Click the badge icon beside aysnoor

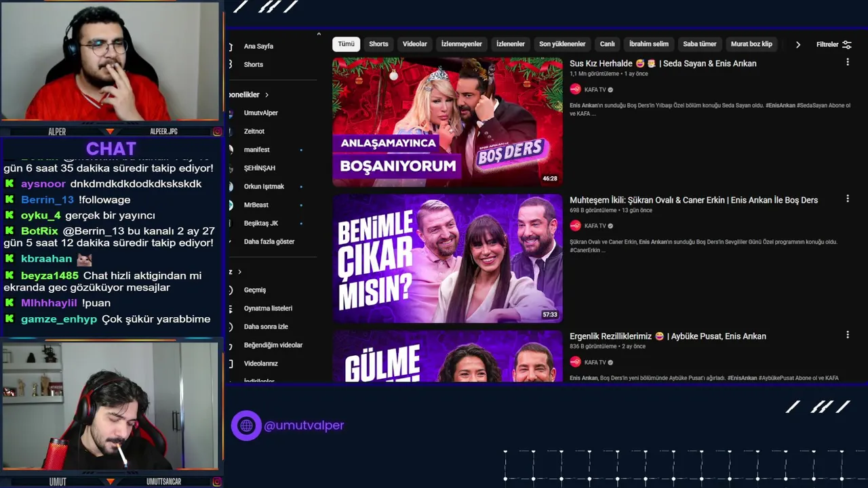coord(9,184)
